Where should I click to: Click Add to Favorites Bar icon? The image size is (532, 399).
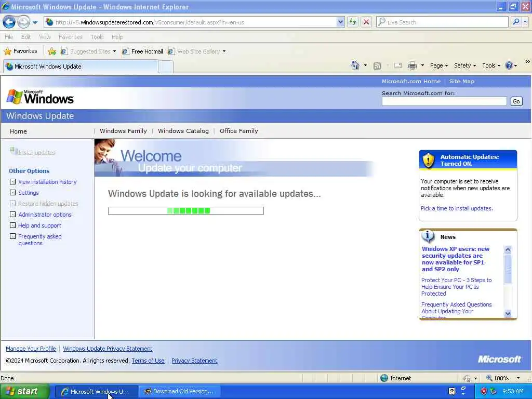(52, 51)
